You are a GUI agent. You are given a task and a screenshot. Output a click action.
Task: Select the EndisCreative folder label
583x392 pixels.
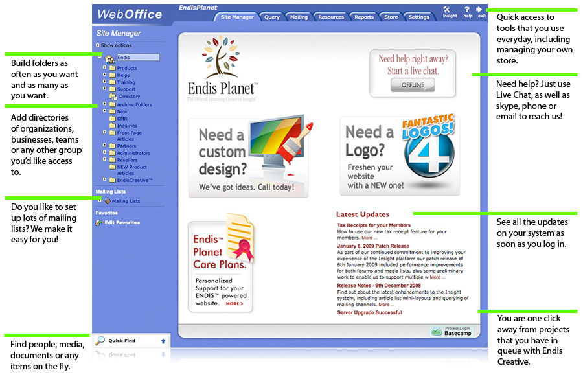point(135,180)
